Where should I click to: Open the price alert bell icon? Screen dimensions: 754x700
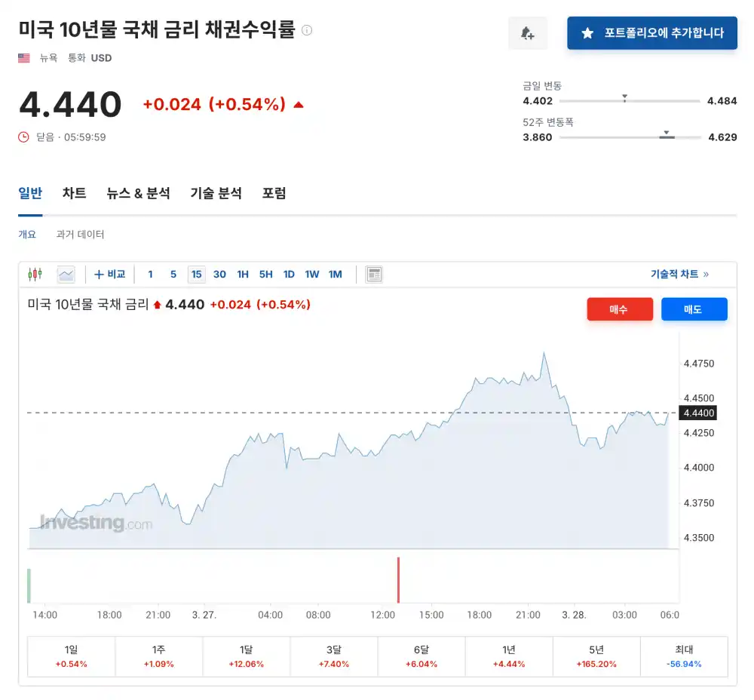528,33
